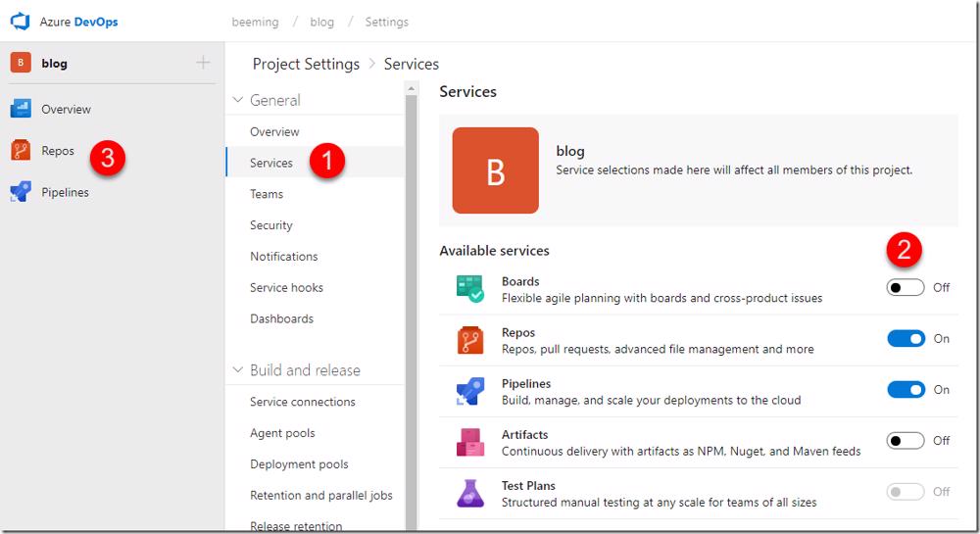Click the Azure DevOps logo icon
The image size is (980, 534).
21,22
